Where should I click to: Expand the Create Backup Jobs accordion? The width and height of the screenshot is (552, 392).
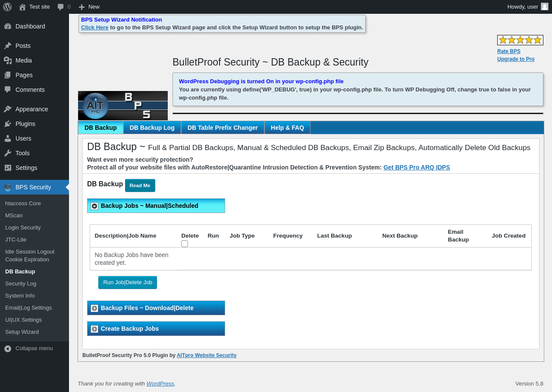[156, 329]
